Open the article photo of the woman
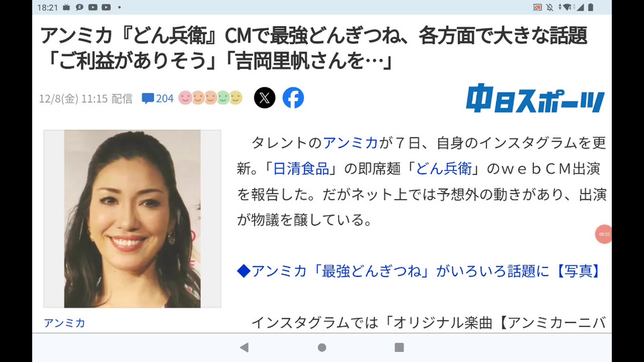This screenshot has height=362, width=644. point(132,219)
